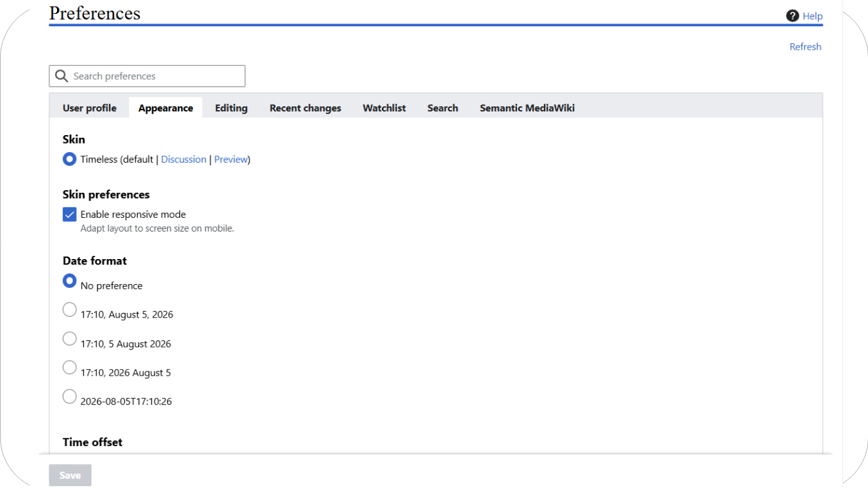The image size is (868, 488).
Task: Choose date format 17:10, 2026 August 5
Action: [70, 367]
